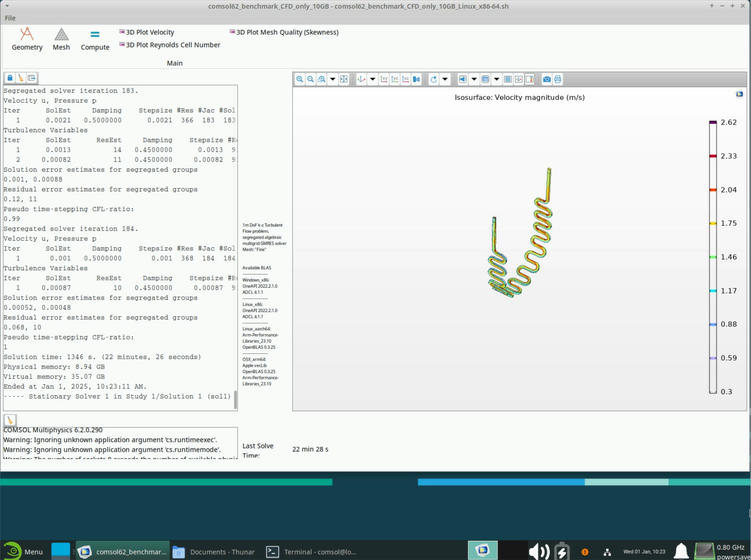Click the Zoom In magnifier icon
Screen dimensions: 751x560
(300, 79)
